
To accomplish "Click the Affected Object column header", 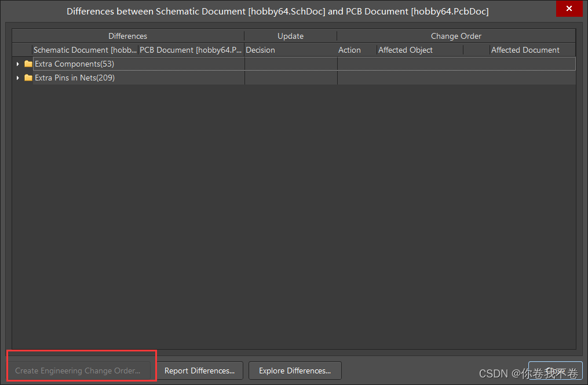I will (x=406, y=50).
